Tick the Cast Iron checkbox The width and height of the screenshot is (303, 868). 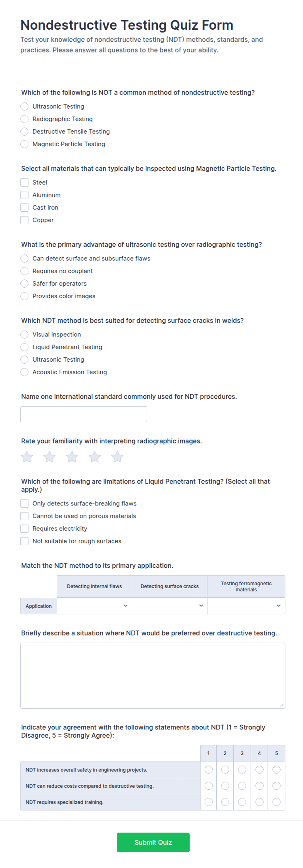(x=24, y=208)
